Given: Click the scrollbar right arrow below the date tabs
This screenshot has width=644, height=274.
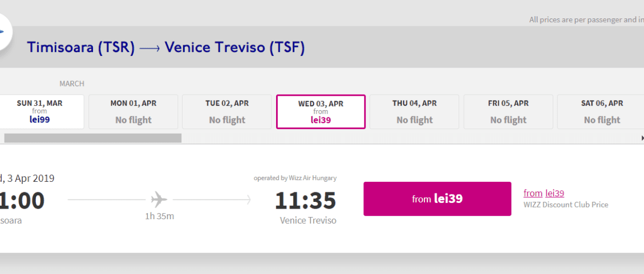Looking at the screenshot, I should point(642,138).
